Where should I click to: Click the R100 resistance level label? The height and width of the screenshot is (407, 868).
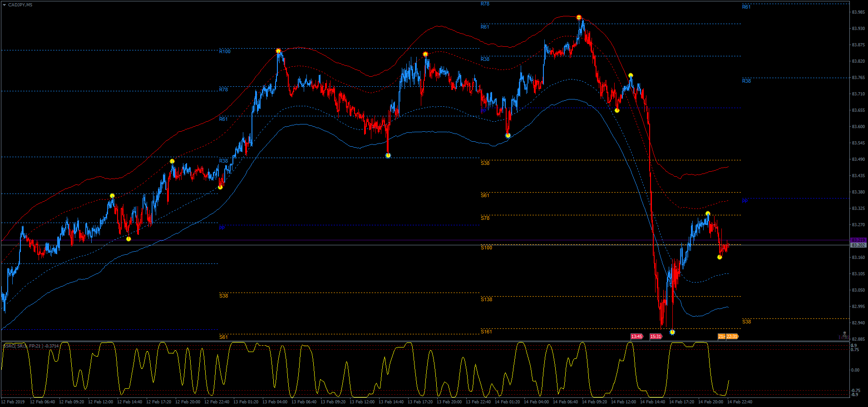pyautogui.click(x=225, y=51)
